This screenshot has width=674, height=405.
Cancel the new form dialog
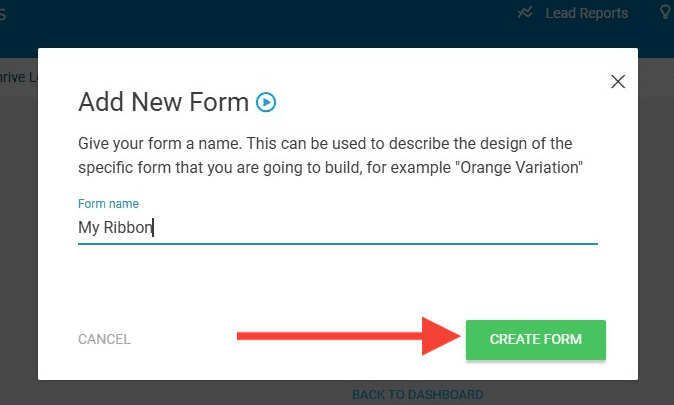click(x=104, y=339)
